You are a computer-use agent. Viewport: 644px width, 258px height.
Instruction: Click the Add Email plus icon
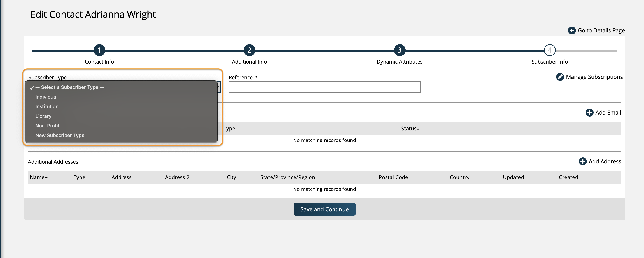pyautogui.click(x=589, y=113)
